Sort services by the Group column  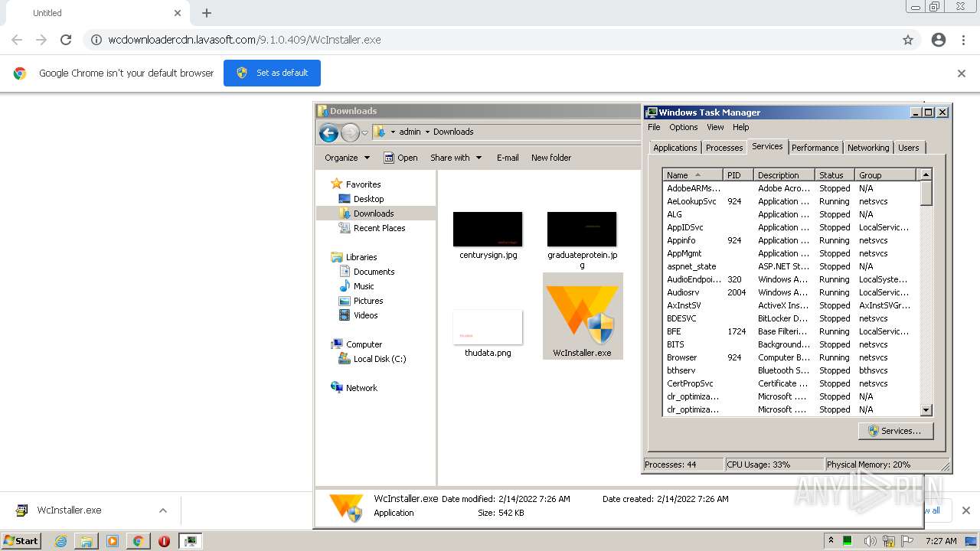click(885, 175)
